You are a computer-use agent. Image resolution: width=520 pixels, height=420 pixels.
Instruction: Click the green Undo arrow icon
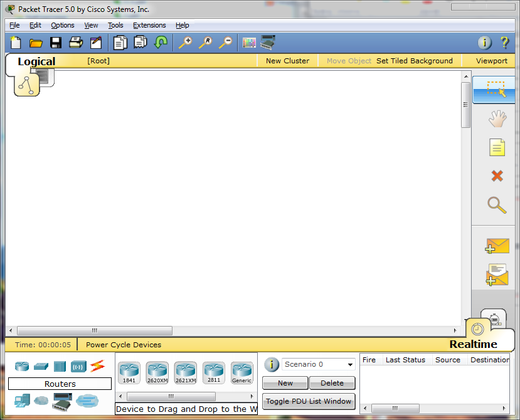point(161,43)
